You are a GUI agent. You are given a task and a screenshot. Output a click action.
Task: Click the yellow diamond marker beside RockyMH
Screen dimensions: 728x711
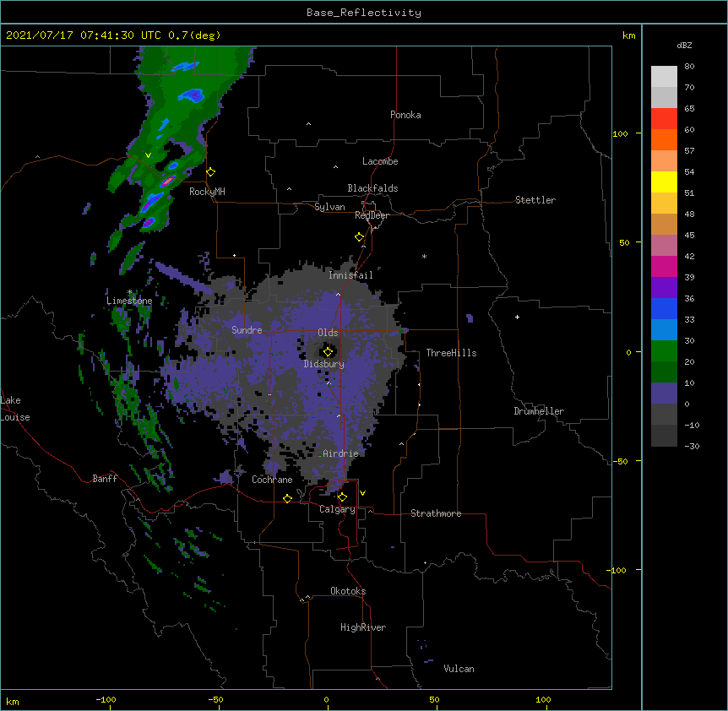(x=210, y=172)
